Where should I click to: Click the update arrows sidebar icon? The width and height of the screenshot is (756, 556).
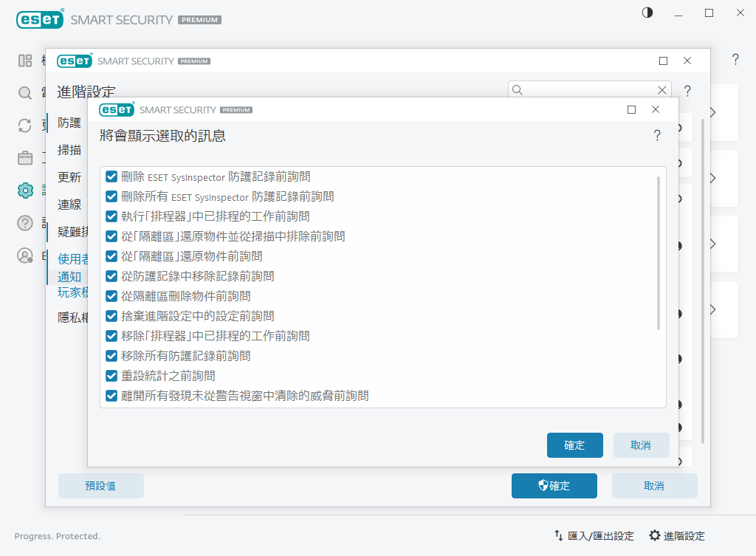25,126
